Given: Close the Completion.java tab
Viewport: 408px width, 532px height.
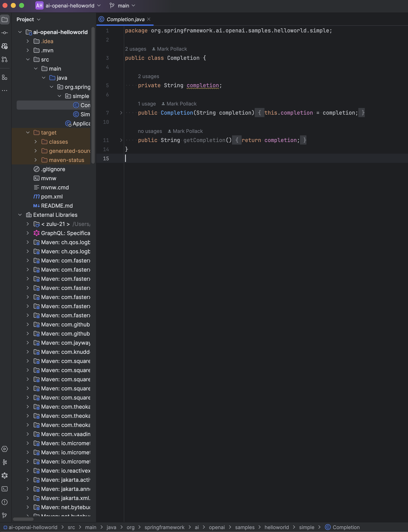Looking at the screenshot, I should (149, 19).
